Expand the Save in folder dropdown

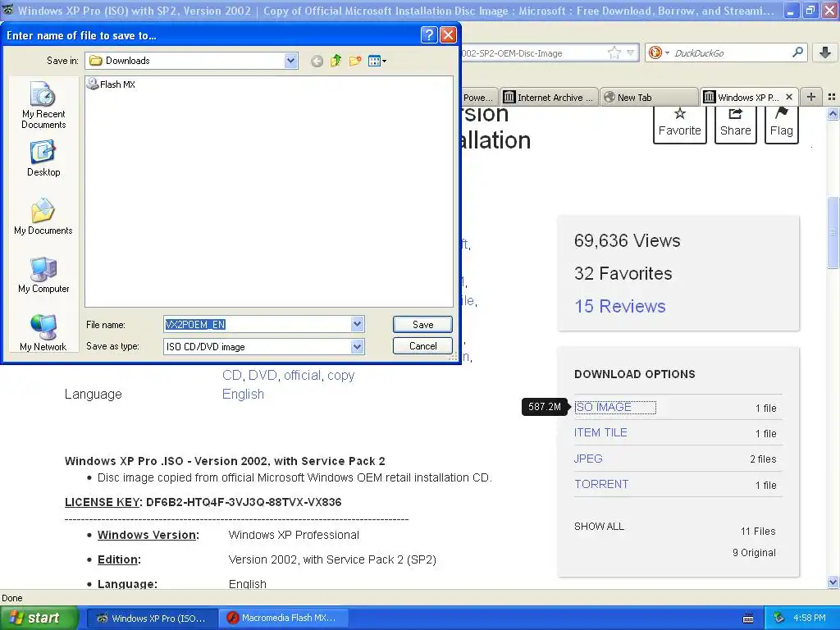point(291,61)
